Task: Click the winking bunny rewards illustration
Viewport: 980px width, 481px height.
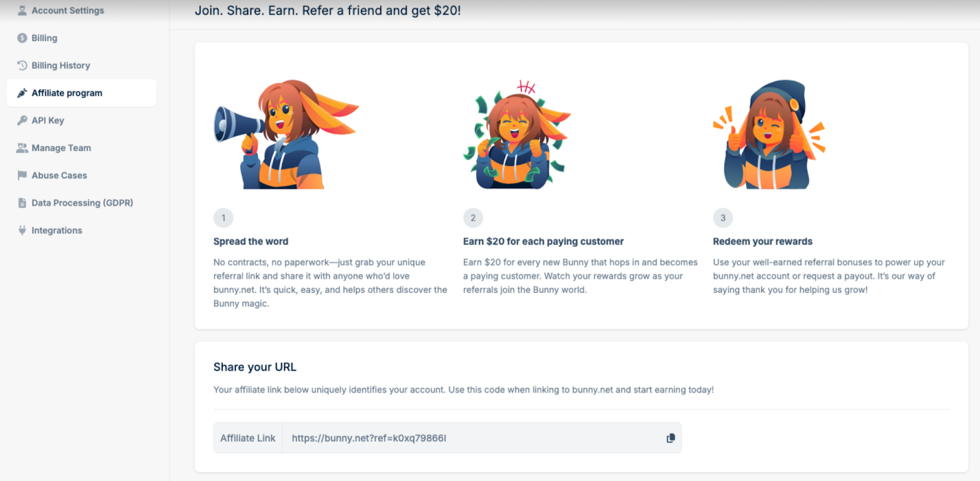Action: [769, 135]
